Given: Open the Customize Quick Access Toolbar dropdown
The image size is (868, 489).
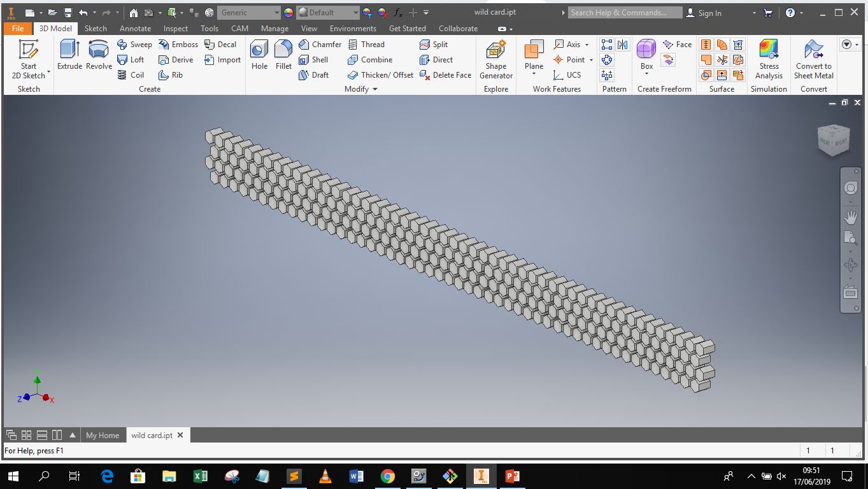Looking at the screenshot, I should tap(426, 12).
